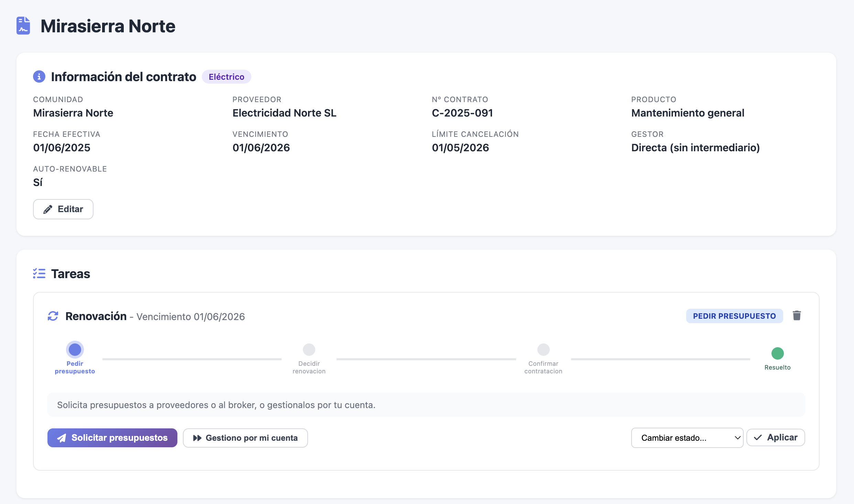
Task: Click effective date 01/06/2025
Action: [62, 147]
